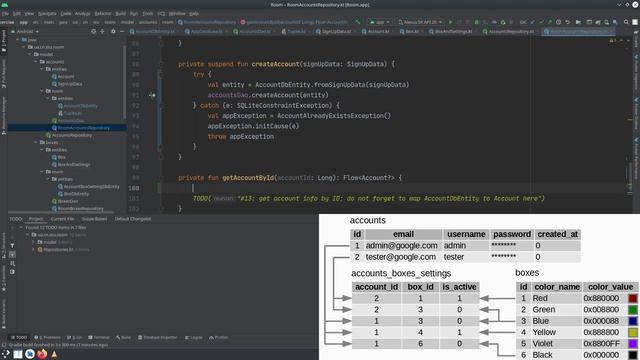Select BoxAndSettings in the project tree
This screenshot has width=640, height=360.
(x=71, y=164)
